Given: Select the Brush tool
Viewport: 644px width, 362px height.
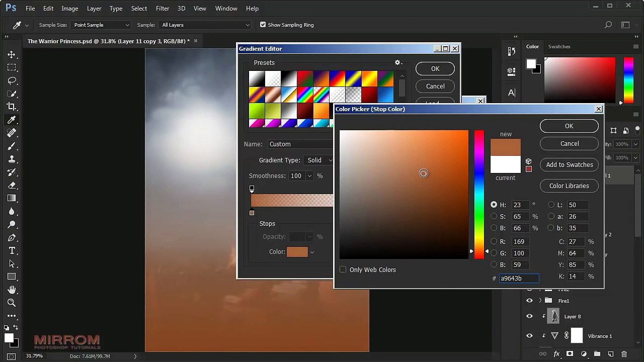Looking at the screenshot, I should tap(12, 146).
